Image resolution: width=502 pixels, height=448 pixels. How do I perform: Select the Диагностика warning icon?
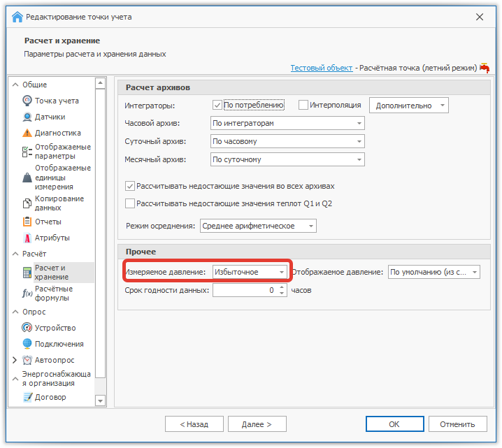pyautogui.click(x=27, y=133)
